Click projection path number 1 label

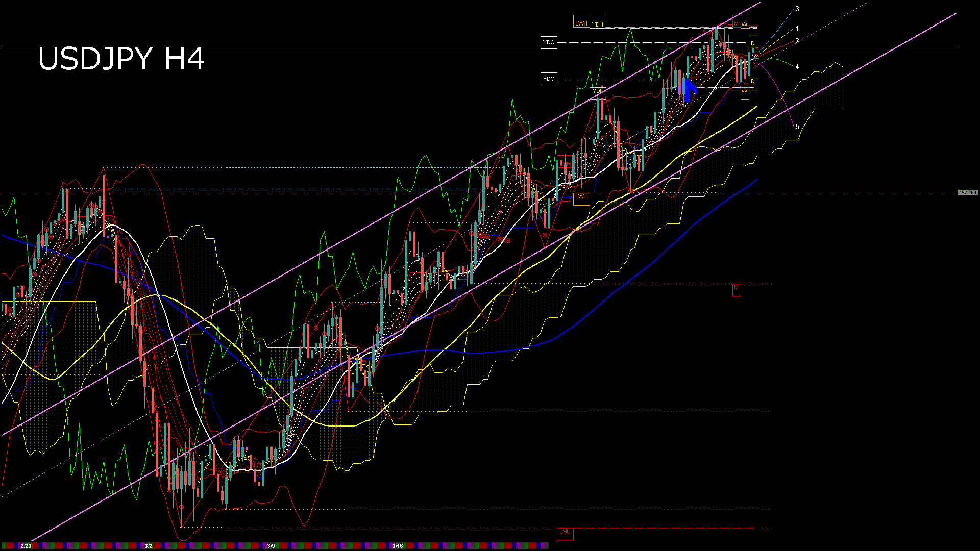click(x=797, y=29)
